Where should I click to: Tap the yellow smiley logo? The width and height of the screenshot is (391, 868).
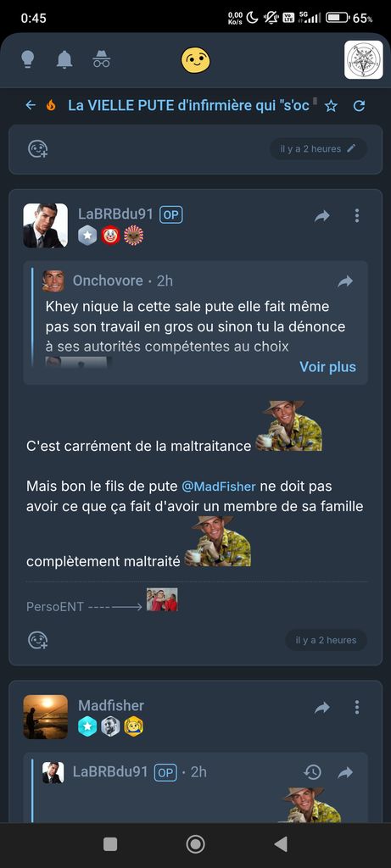(x=195, y=60)
